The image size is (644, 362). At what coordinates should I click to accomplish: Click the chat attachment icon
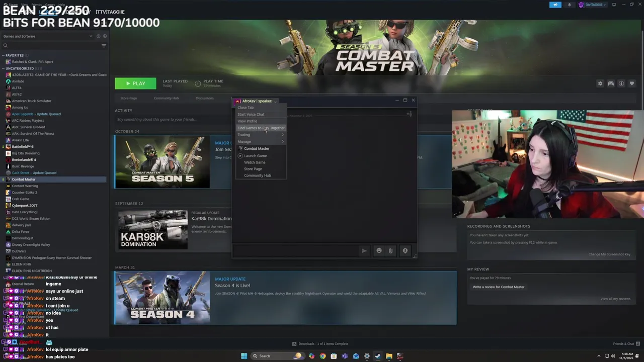(x=390, y=251)
